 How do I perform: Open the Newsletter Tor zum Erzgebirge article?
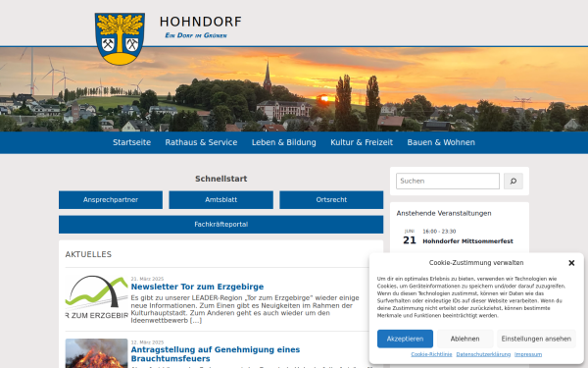coord(197,287)
